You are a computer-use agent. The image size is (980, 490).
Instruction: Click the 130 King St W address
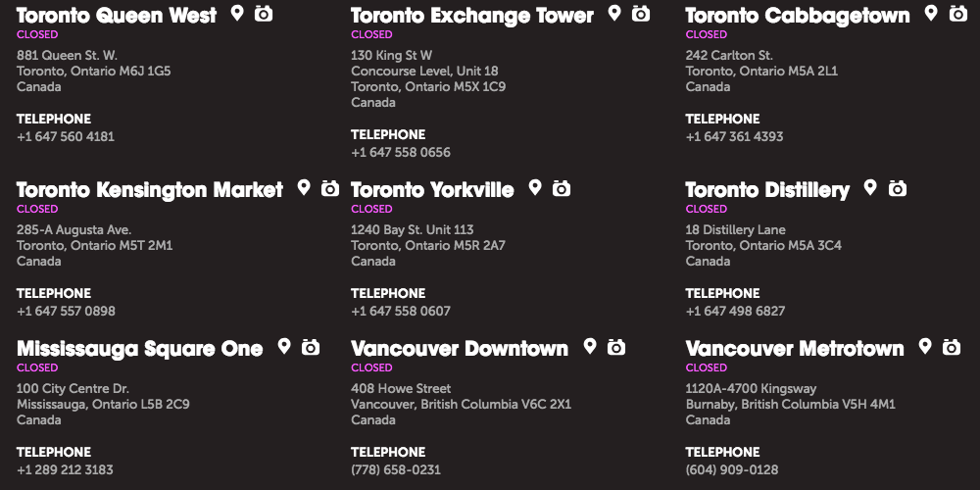391,55
